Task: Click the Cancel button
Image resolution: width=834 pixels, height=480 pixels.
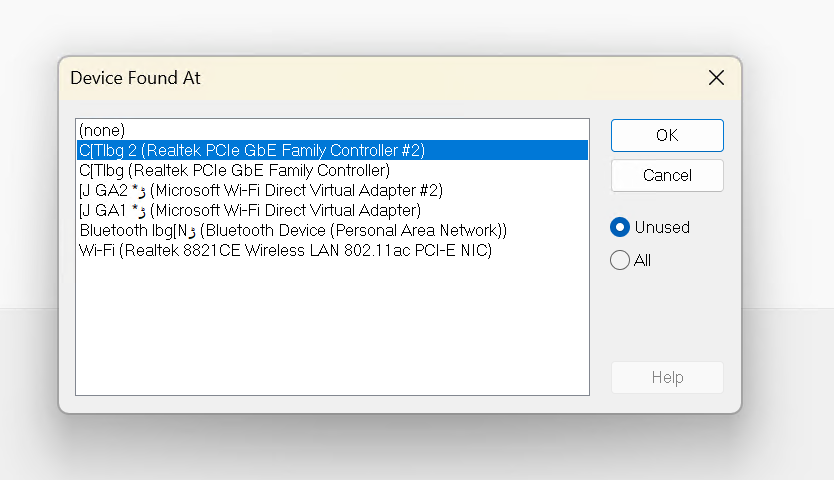Action: click(x=667, y=175)
